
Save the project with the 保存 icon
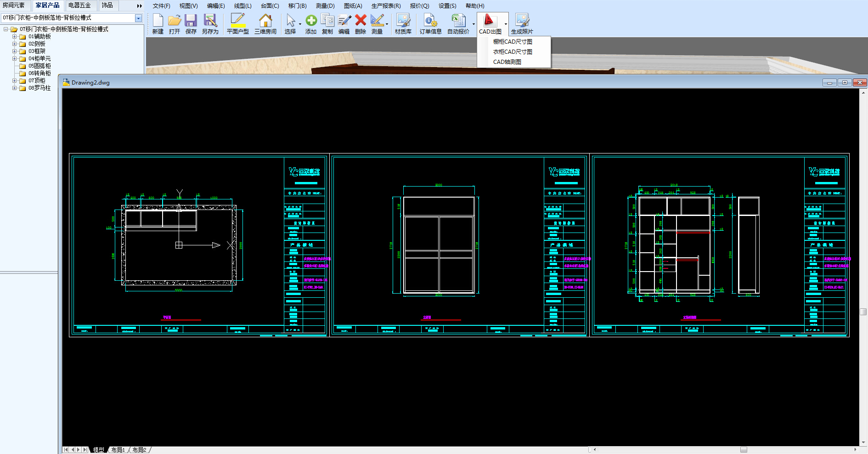click(191, 21)
